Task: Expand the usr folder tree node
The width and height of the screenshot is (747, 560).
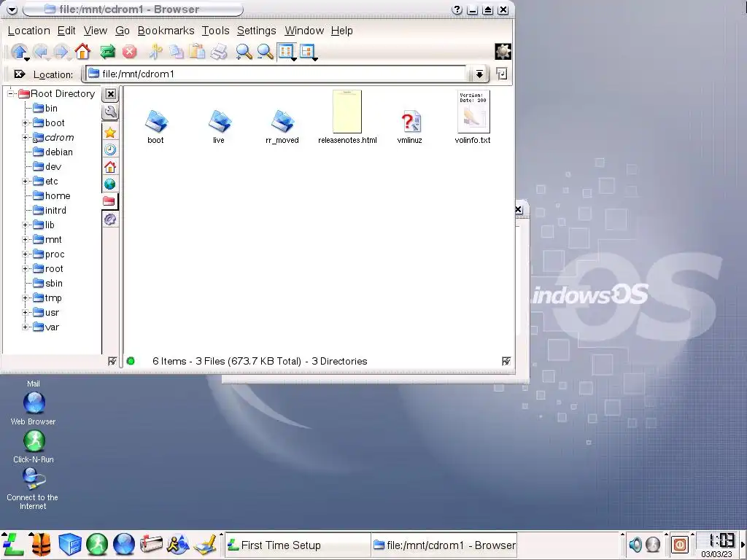Action: point(26,313)
